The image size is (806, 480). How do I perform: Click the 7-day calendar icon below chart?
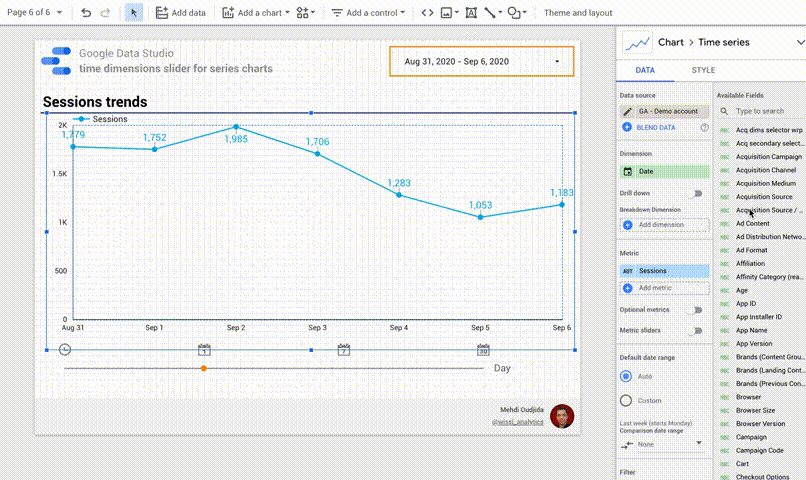[x=343, y=350]
